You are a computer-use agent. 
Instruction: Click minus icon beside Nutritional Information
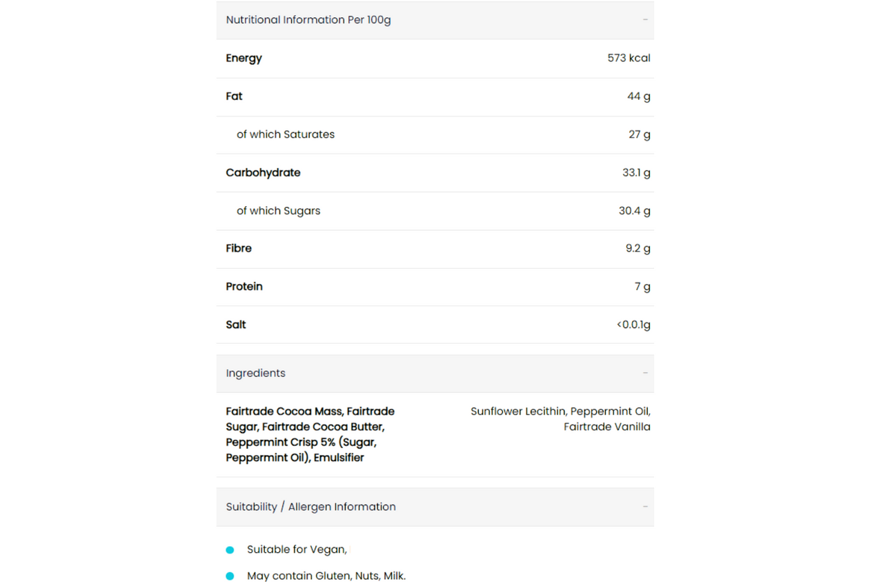click(645, 20)
